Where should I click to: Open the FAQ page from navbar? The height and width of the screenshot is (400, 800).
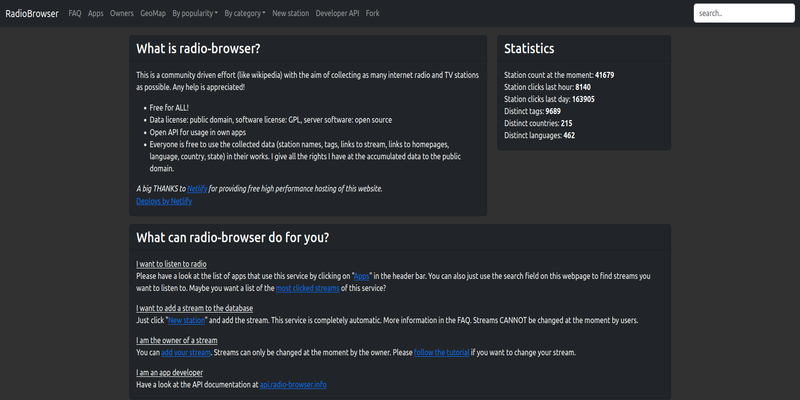[75, 13]
